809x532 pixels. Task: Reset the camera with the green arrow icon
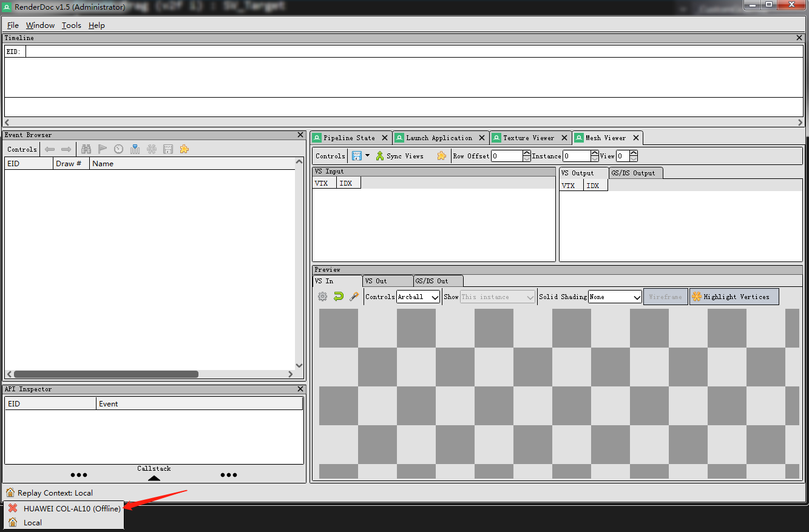coord(338,296)
